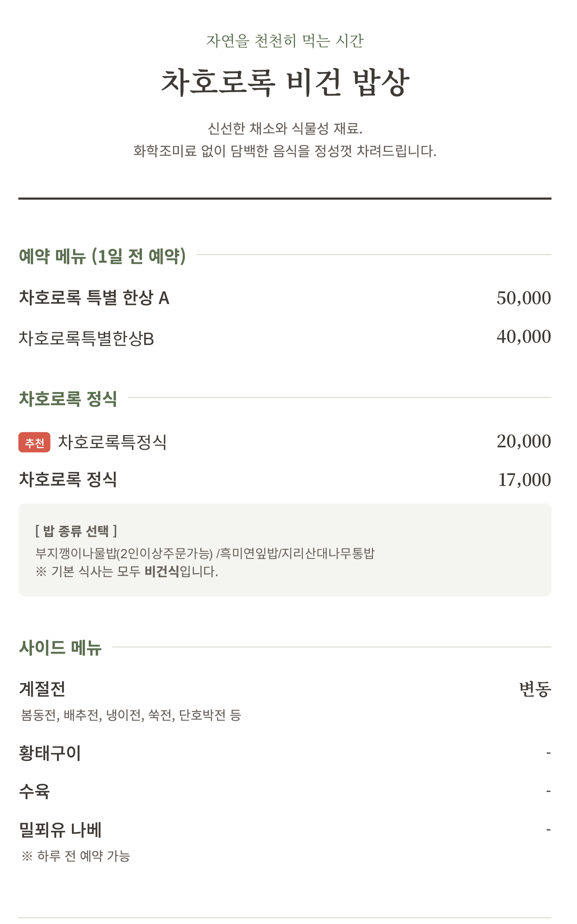Select the 차호로록 특별 한상 A menu item

tap(94, 298)
